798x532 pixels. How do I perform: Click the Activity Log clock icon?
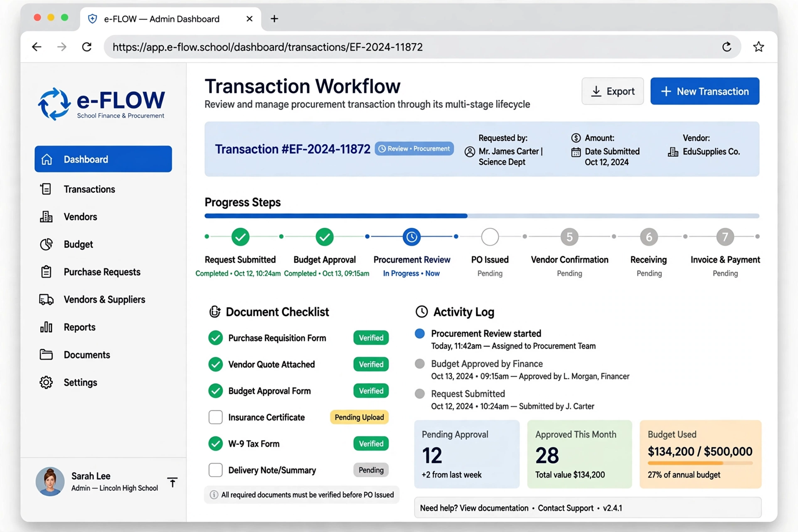click(x=421, y=312)
